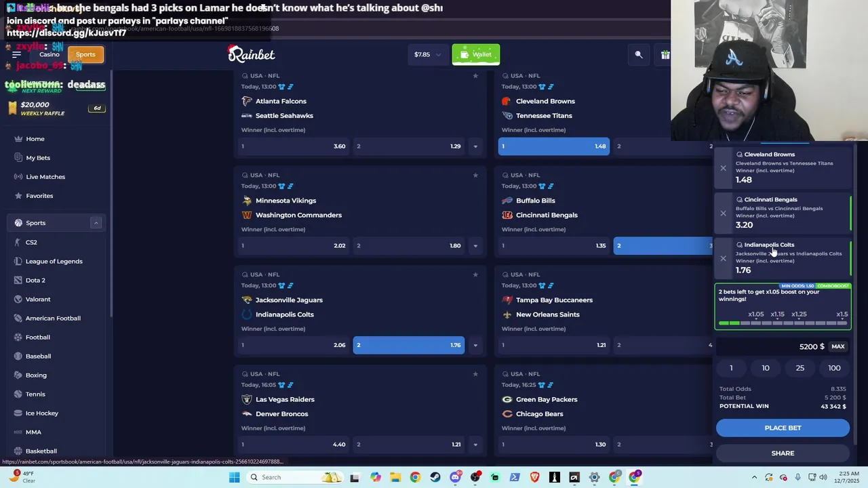Select MMA in the sports list
Viewport: 868px width, 488px height.
[33, 432]
